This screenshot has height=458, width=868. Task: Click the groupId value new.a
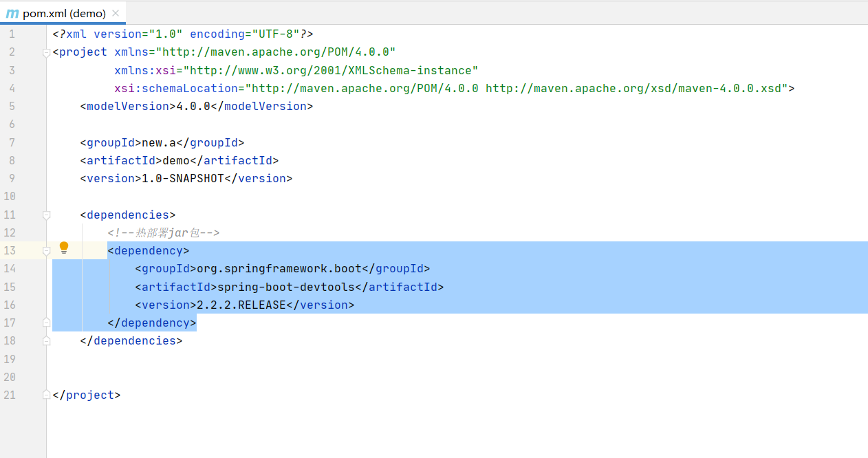(x=159, y=142)
